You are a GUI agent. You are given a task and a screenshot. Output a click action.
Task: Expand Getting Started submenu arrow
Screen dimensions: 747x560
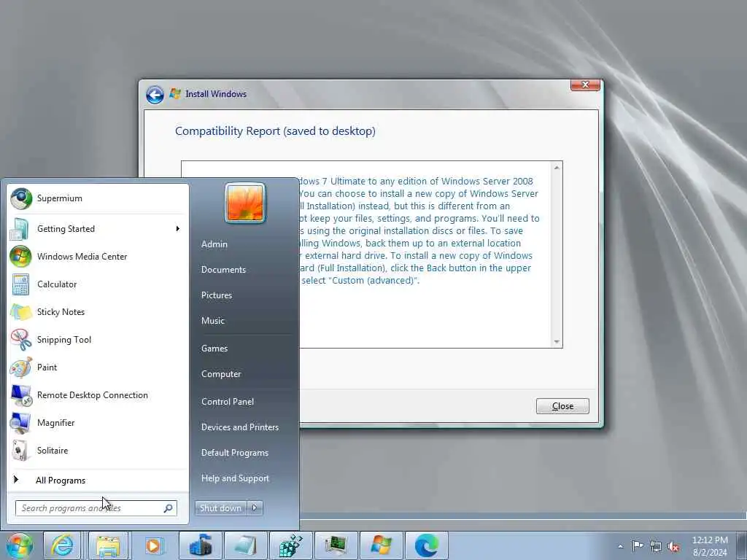[x=178, y=229]
